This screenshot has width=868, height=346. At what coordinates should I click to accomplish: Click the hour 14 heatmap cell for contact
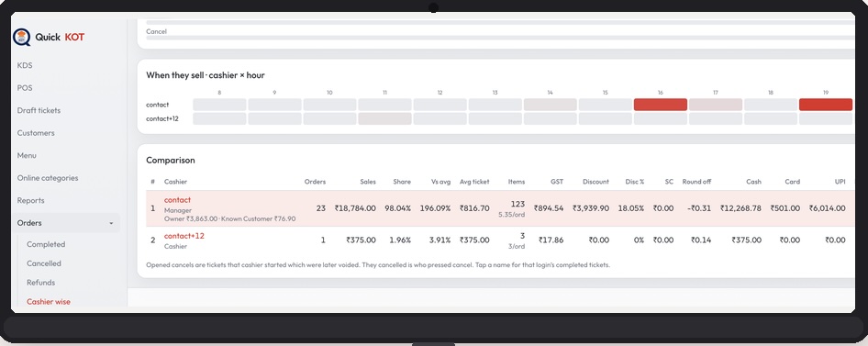[x=550, y=105]
